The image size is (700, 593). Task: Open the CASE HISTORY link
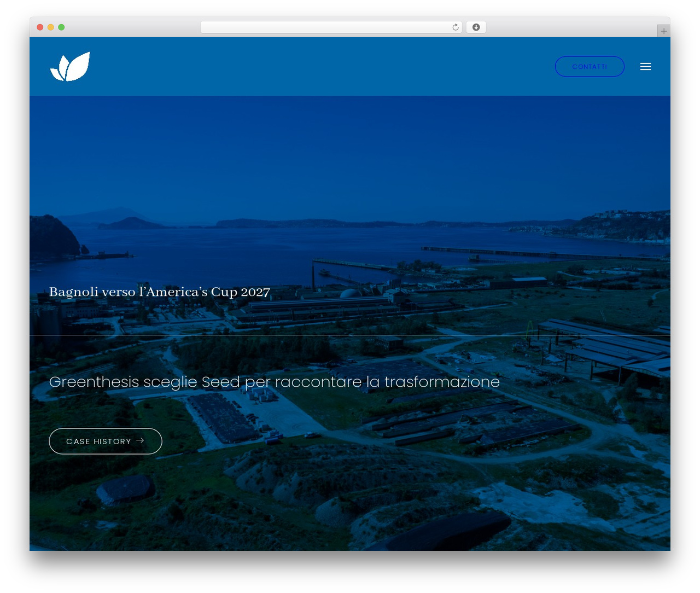point(106,441)
